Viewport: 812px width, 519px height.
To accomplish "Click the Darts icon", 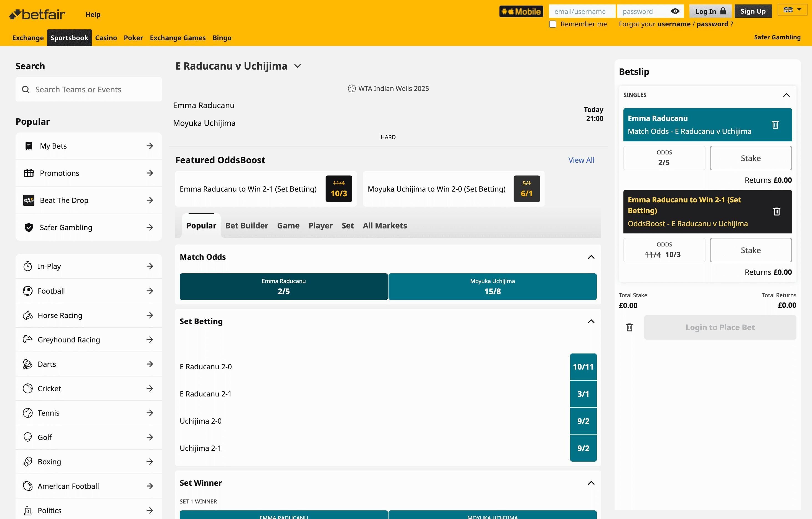I will [x=28, y=364].
